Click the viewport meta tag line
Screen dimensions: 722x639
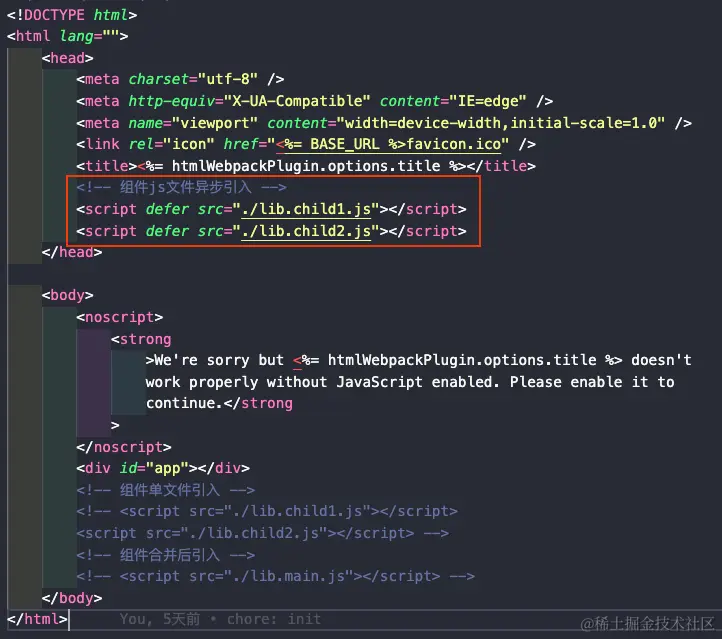point(384,123)
